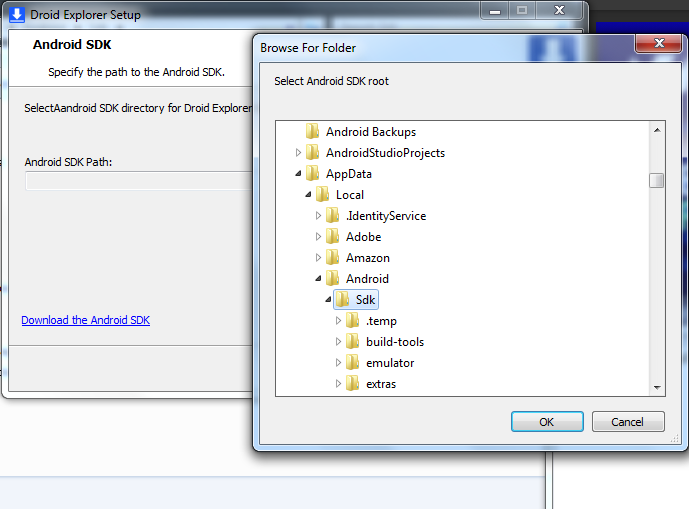Select the Sdk folder name

pos(365,300)
